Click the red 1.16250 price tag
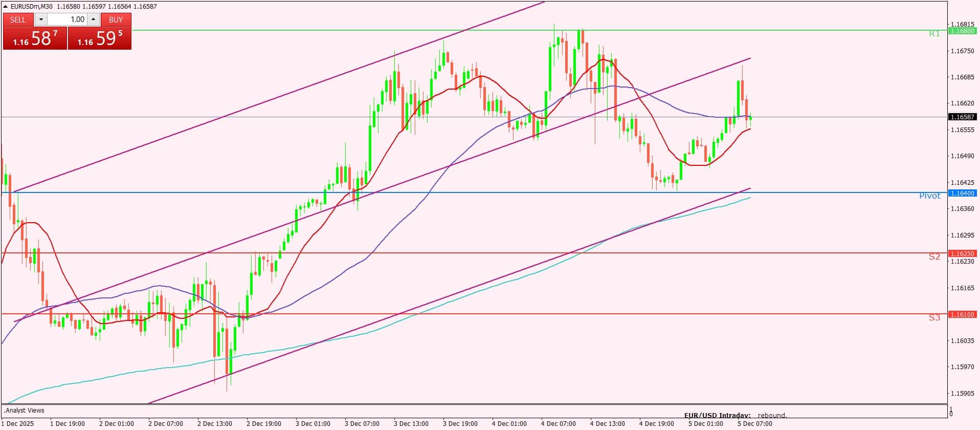This screenshot has width=980, height=430. point(962,253)
